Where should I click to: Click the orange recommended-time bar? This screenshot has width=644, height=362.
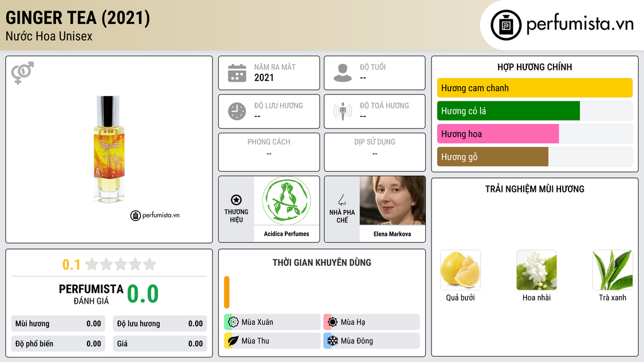tap(226, 292)
